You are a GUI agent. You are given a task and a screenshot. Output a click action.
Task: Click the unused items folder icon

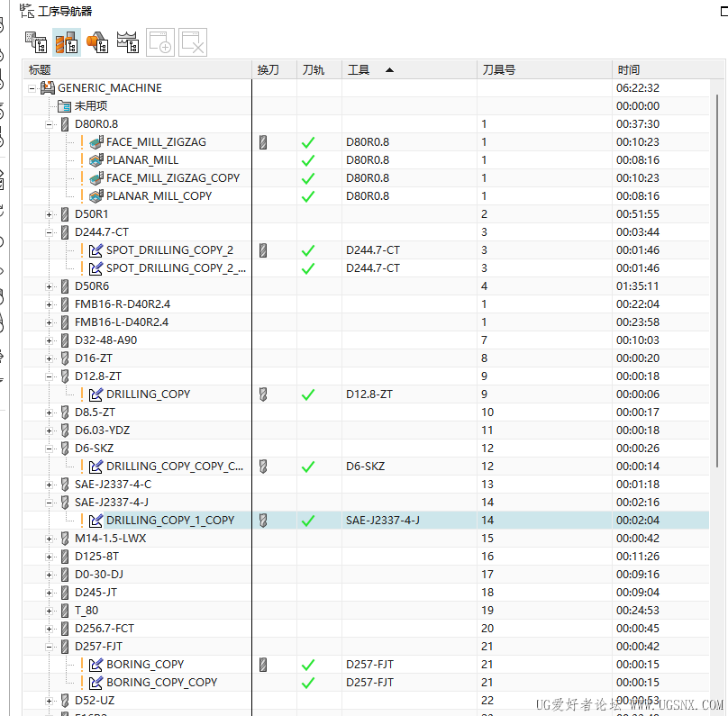pos(64,106)
